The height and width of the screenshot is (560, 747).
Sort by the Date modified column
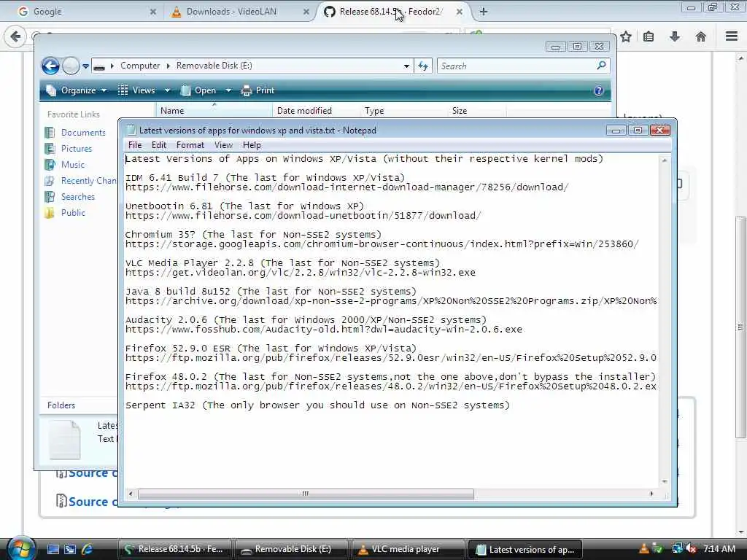pyautogui.click(x=317, y=111)
